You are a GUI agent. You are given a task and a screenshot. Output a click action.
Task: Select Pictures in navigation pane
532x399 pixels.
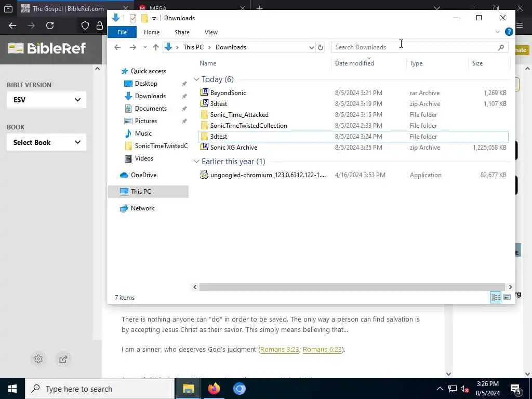click(146, 121)
